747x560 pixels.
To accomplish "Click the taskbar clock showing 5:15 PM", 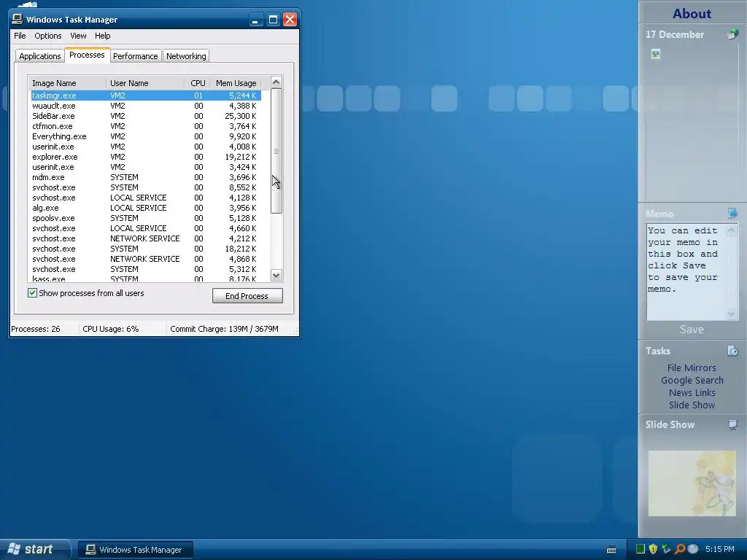I will [720, 549].
